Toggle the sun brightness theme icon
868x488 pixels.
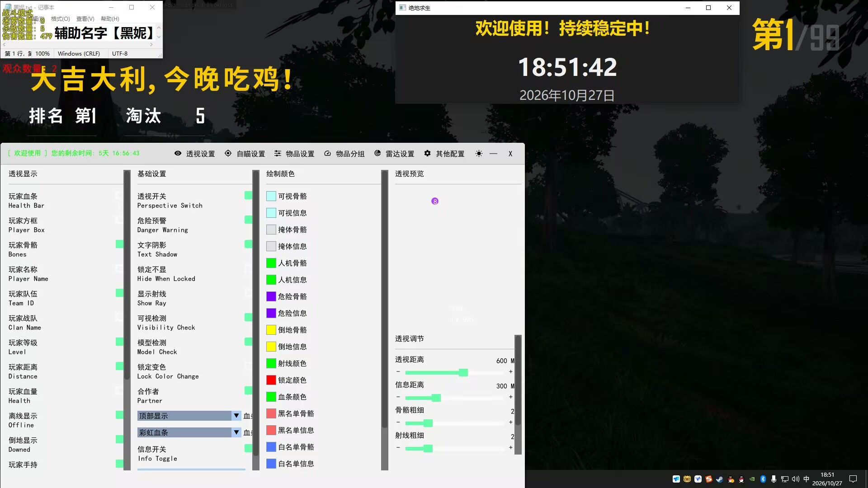pos(479,154)
